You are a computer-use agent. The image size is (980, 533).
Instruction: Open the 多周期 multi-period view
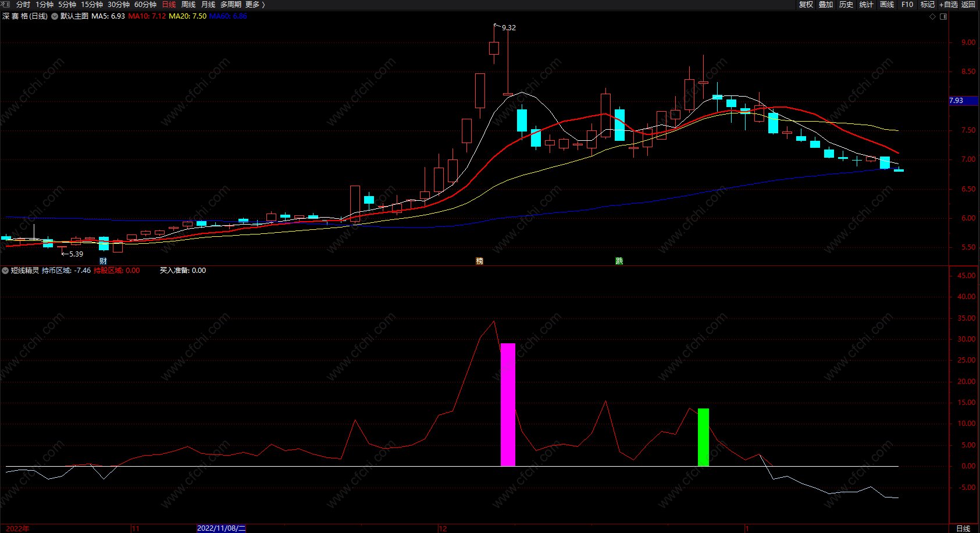tap(231, 5)
